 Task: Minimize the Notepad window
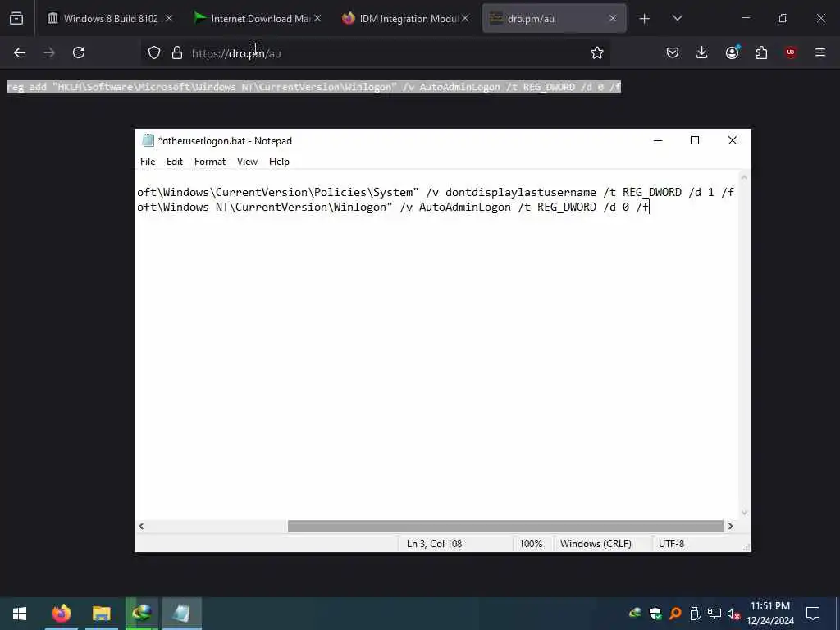(658, 140)
